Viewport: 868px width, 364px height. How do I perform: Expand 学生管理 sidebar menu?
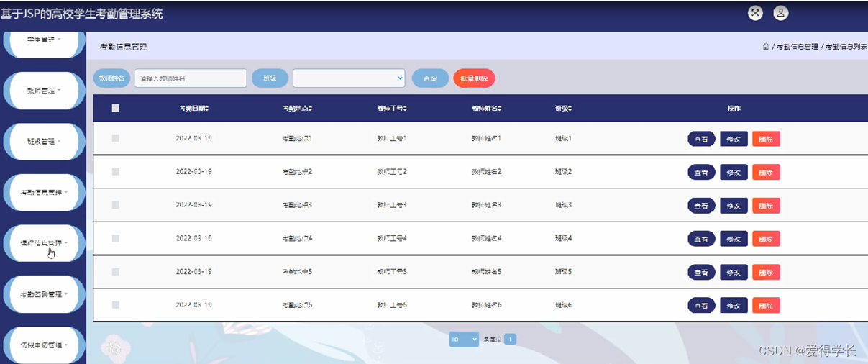tap(44, 40)
